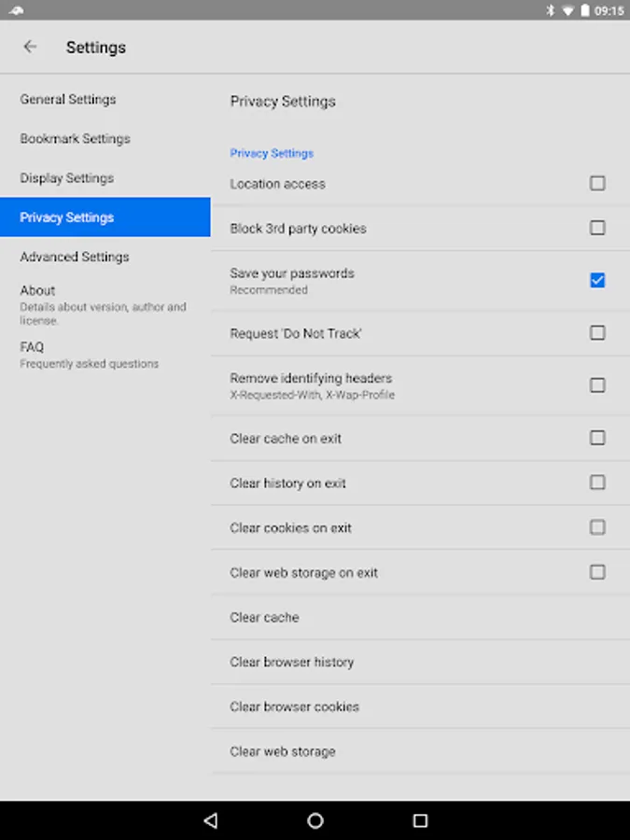Viewport: 630px width, 840px height.
Task: Toggle Remove identifying headers checkbox
Action: click(597, 385)
